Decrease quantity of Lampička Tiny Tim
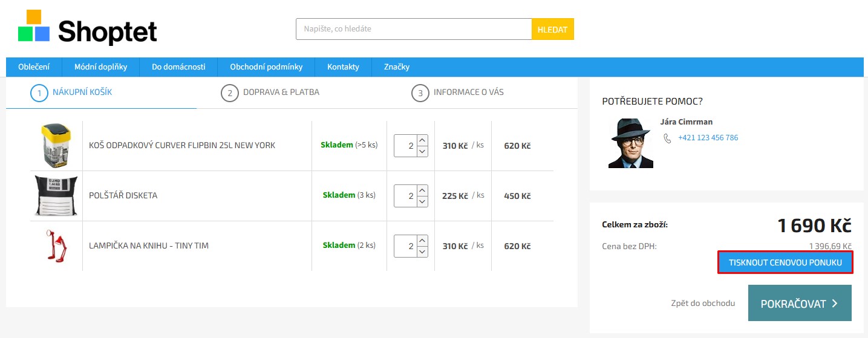Screen dimensions: 868x338 coord(422,252)
